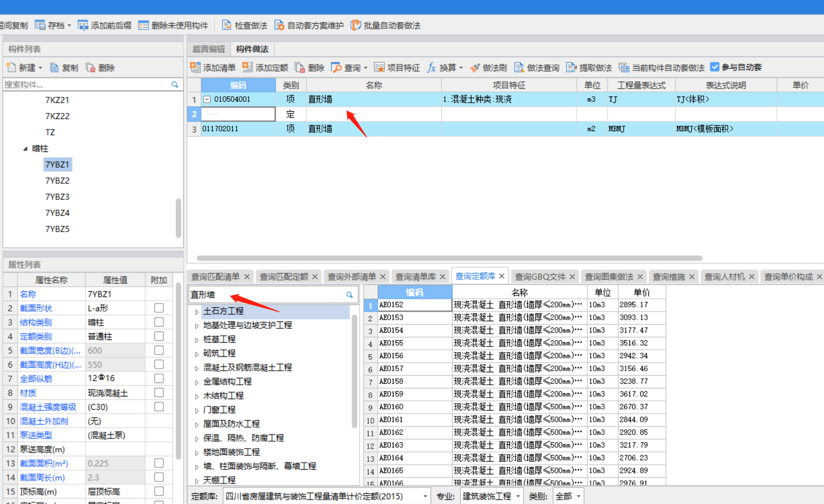Switch to 截面编辑 tab
The image size is (824, 504).
pos(209,49)
